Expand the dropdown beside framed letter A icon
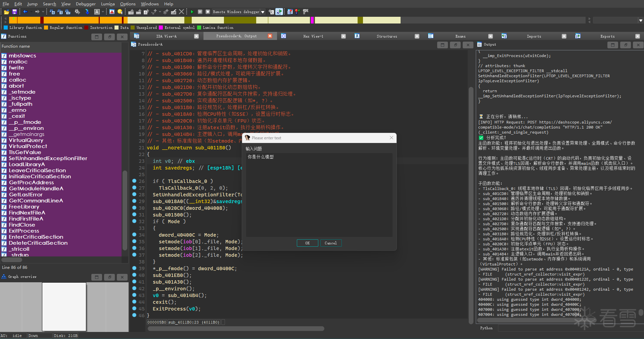Image resolution: width=644 pixels, height=339 pixels. 102,12
